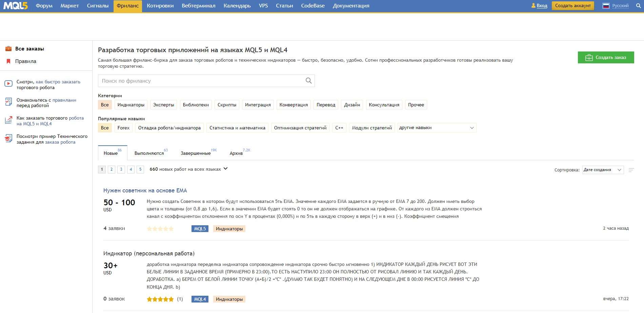Viewport: 644px width, 313px height.
Task: Click the Создать аккаунт button
Action: 573,6
